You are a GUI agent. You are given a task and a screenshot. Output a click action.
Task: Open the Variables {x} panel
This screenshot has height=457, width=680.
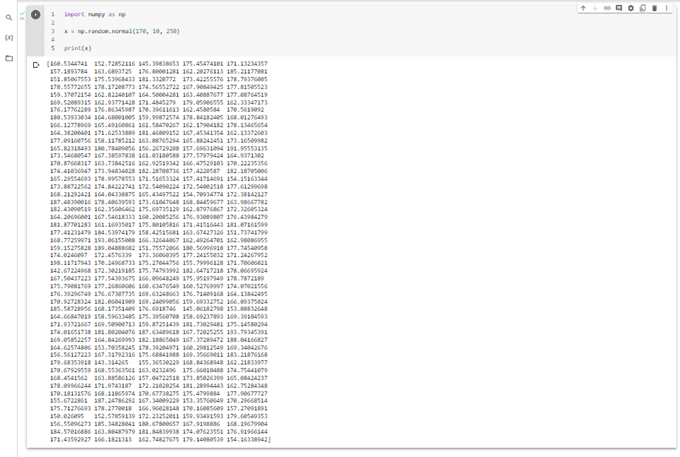pos(9,37)
